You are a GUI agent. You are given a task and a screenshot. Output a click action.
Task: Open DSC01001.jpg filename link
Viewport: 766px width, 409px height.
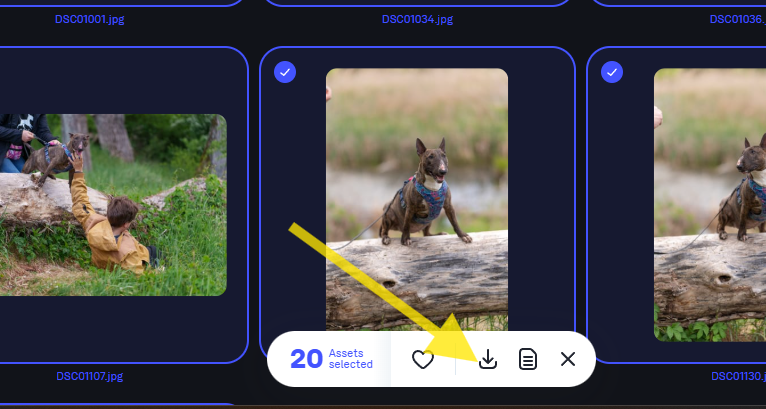pos(89,20)
